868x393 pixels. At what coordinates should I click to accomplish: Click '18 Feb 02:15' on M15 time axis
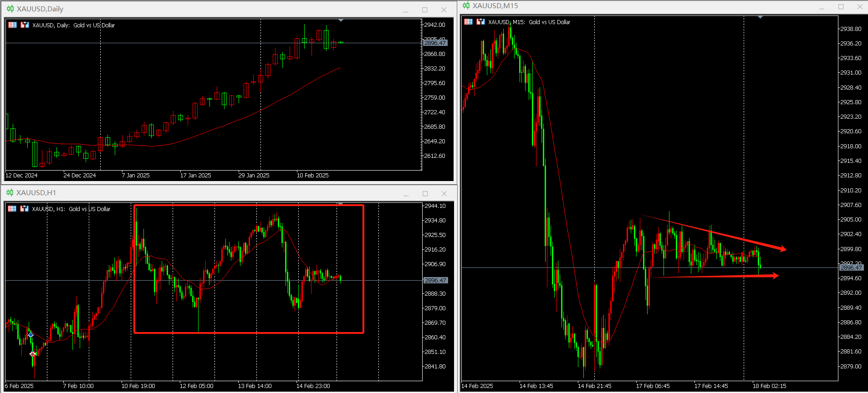click(x=770, y=386)
